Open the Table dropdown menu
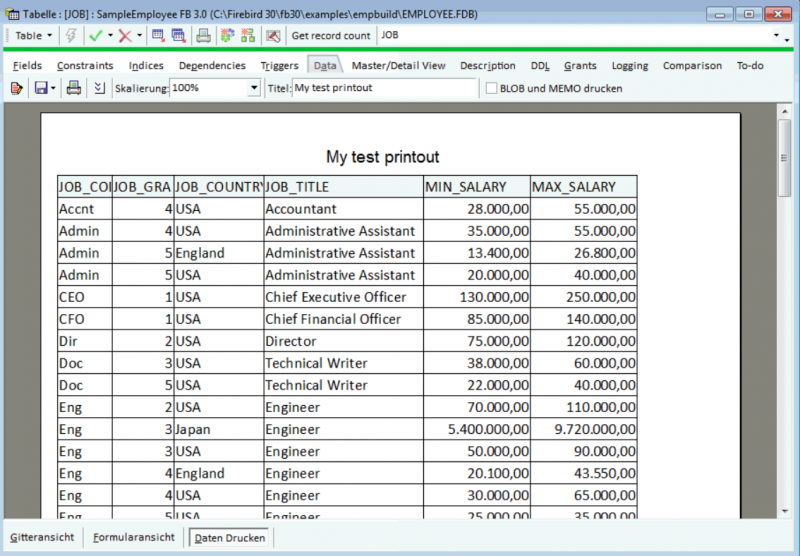800x556 pixels. coord(33,36)
